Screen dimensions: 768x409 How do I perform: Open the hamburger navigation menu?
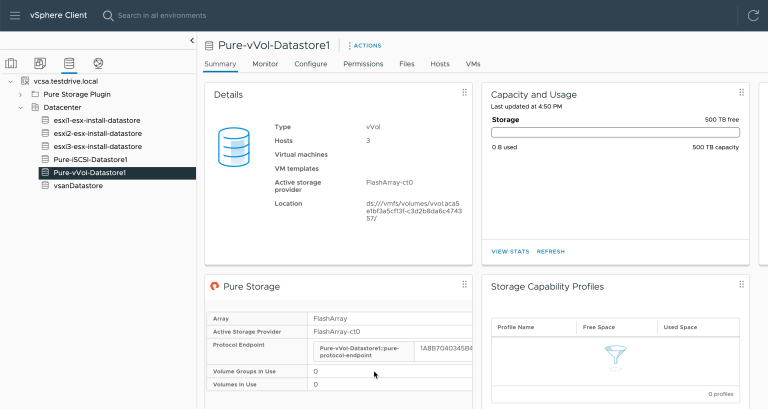(x=15, y=15)
